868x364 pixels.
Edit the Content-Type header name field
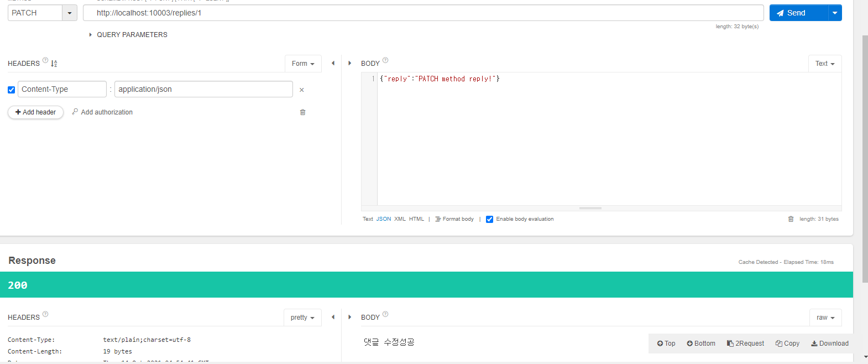click(62, 89)
